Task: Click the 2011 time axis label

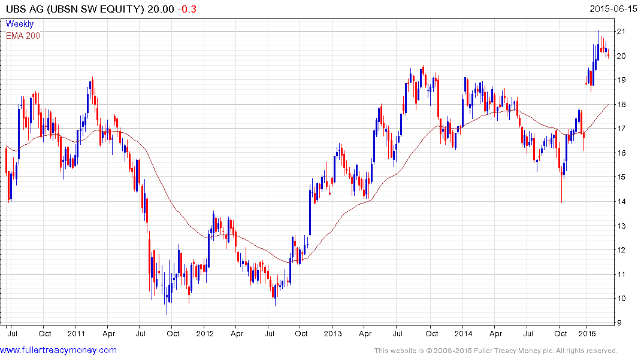Action: (76, 333)
